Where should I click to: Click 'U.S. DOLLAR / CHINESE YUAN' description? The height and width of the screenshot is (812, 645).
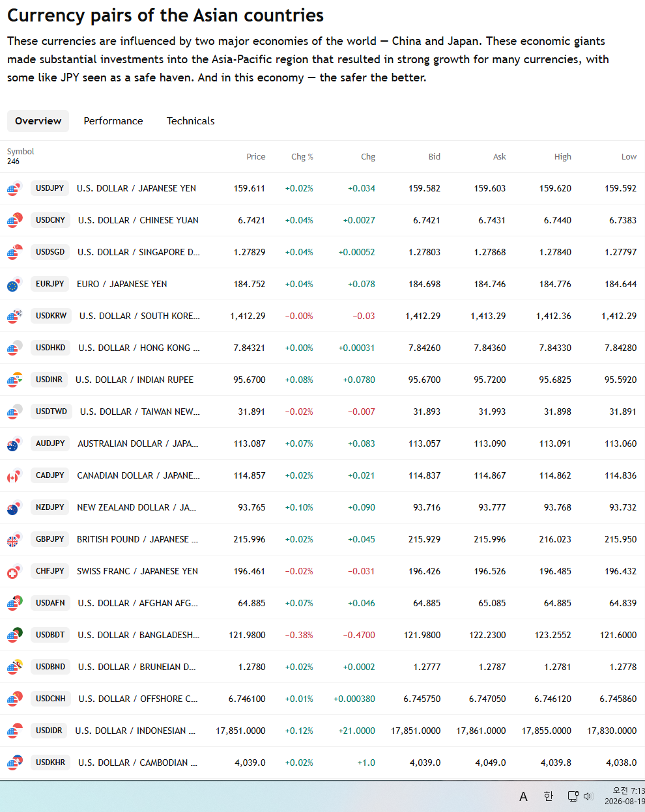tap(138, 221)
